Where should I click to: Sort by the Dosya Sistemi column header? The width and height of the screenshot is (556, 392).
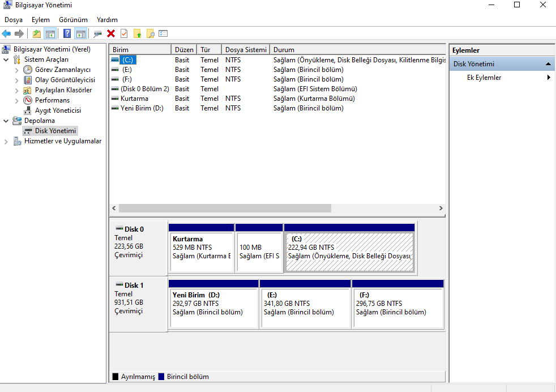tap(246, 50)
